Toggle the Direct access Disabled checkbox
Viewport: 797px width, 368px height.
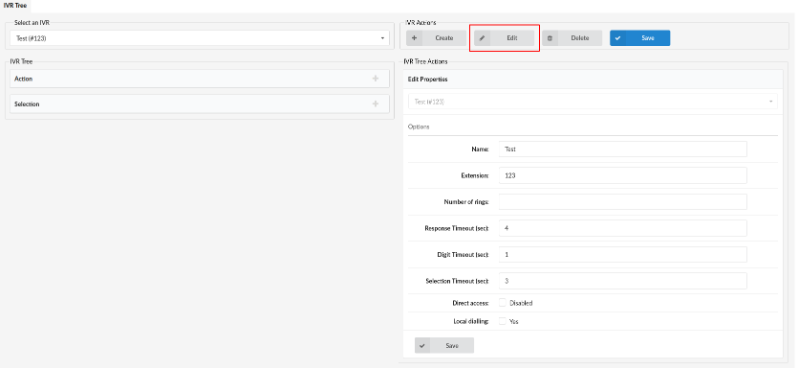502,303
